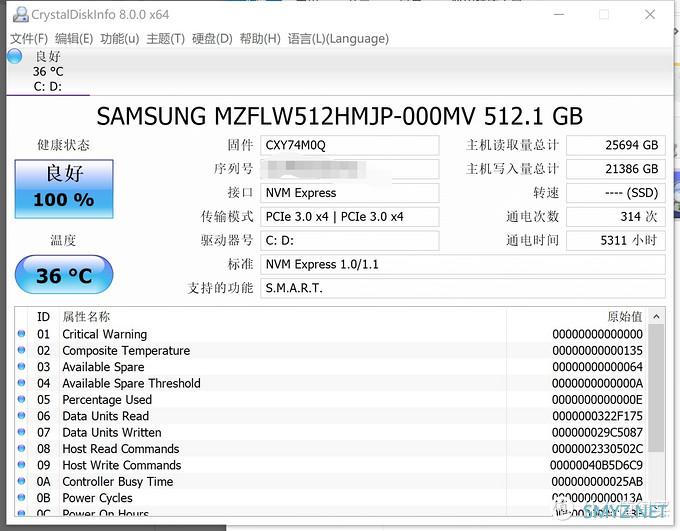The height and width of the screenshot is (531, 680).
Task: Open the 文件(F) menu
Action: 29,39
